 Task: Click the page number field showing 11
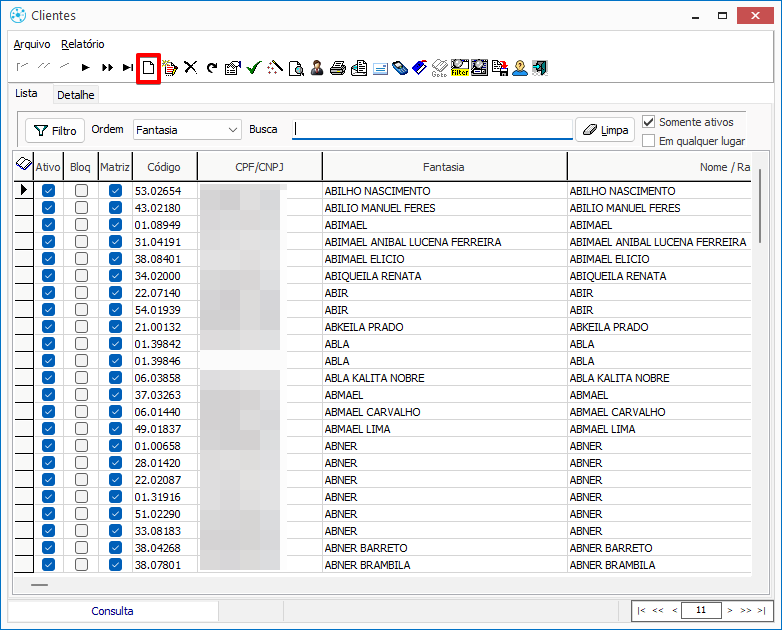click(x=701, y=610)
